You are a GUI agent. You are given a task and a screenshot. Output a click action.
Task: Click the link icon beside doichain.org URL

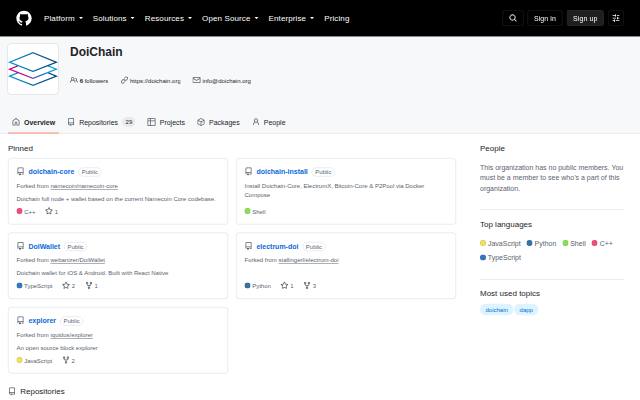[x=124, y=80]
